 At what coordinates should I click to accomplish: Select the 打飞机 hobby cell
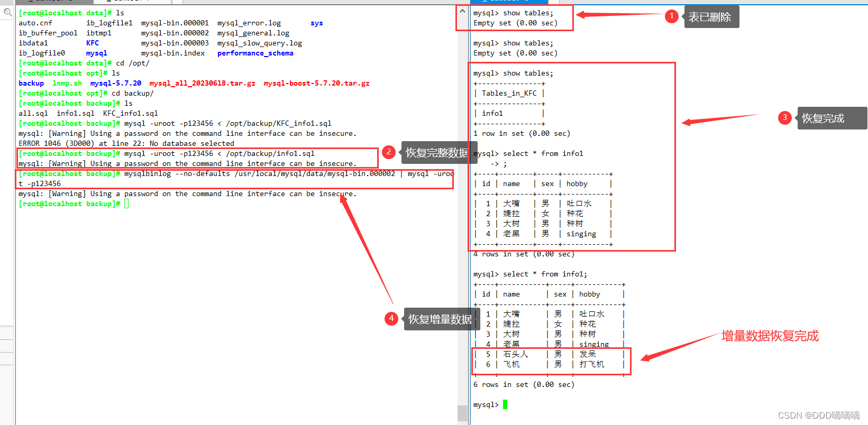(x=592, y=364)
